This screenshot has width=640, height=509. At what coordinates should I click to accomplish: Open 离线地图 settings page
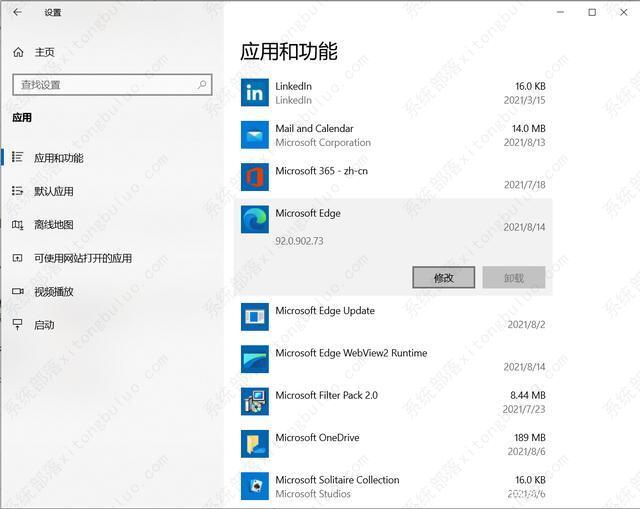(x=53, y=225)
